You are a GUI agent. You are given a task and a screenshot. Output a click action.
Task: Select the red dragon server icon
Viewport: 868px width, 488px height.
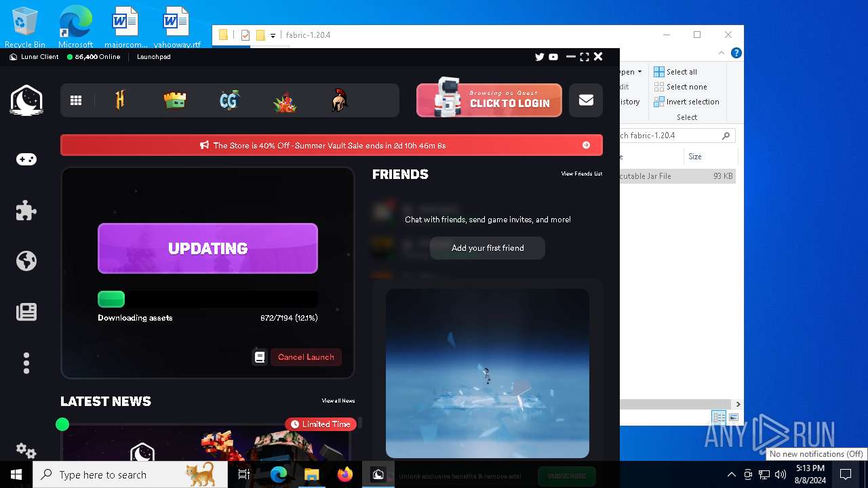[285, 101]
